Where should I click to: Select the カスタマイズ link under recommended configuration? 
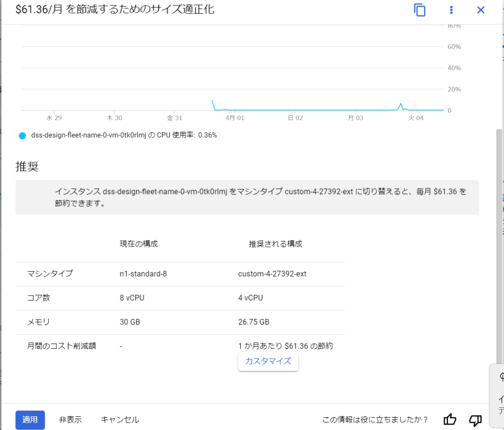coord(268,361)
